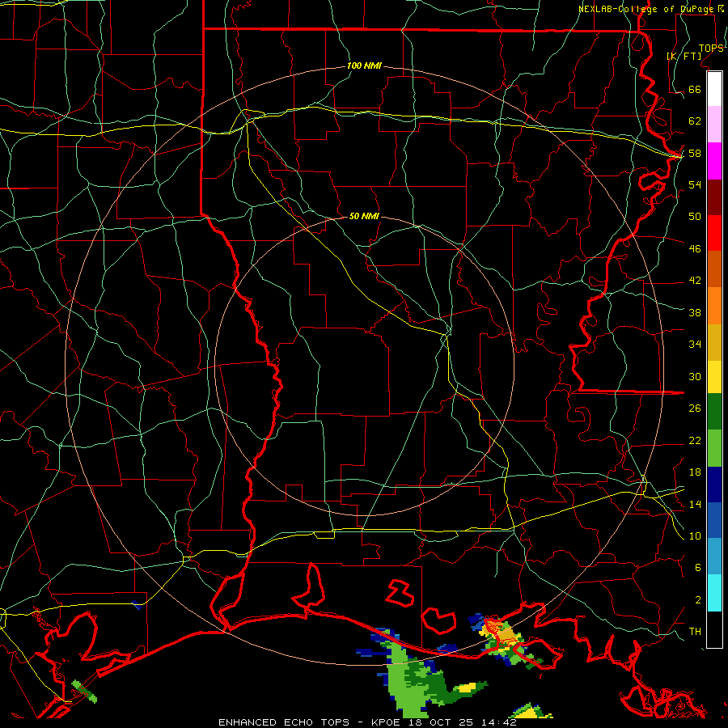This screenshot has width=728, height=728.
Task: Click the yellow legend swatch
Action: point(714,376)
